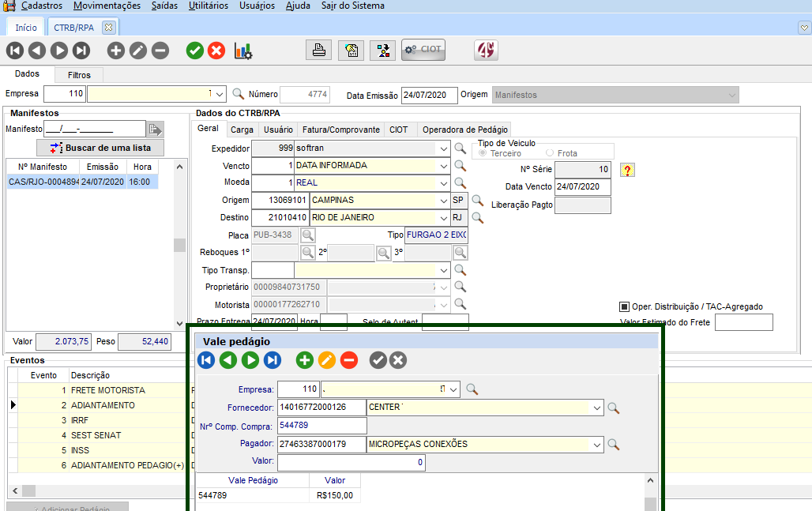Open the Pagador MICROPEÇAS CONEXÕES dropdown

coord(596,444)
